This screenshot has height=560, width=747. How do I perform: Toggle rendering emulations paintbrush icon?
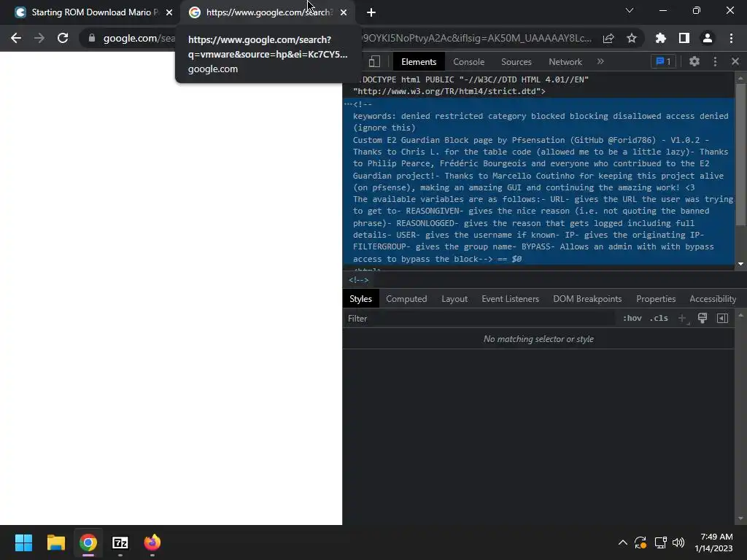click(x=703, y=318)
